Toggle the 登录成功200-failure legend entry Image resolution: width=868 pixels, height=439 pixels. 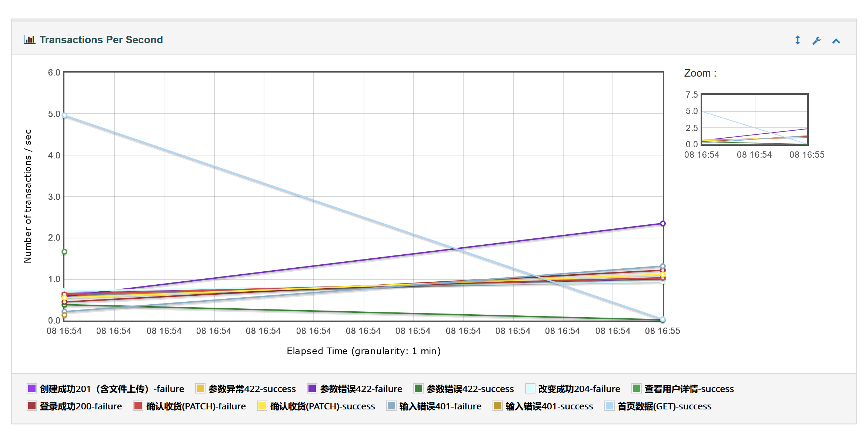pyautogui.click(x=80, y=406)
